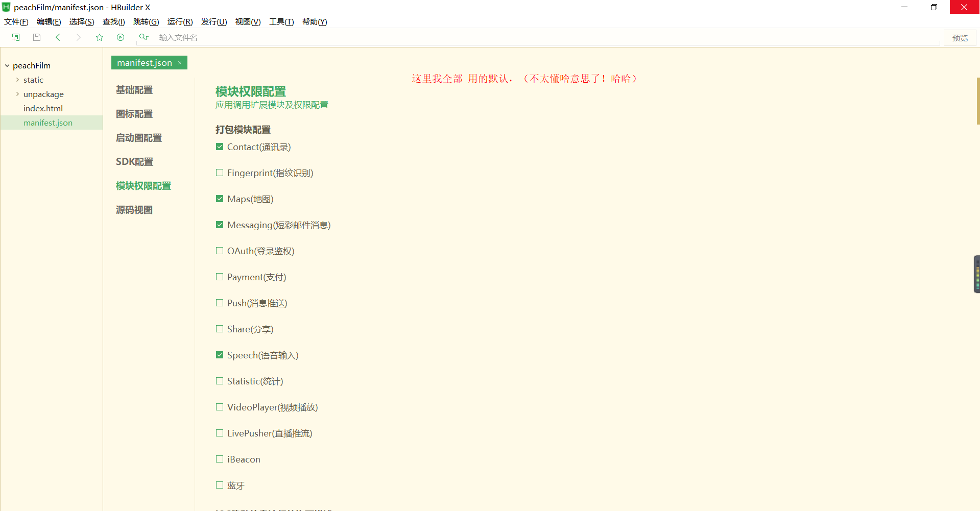This screenshot has height=511, width=980.
Task: Click the forward navigation arrow icon
Action: tap(78, 37)
